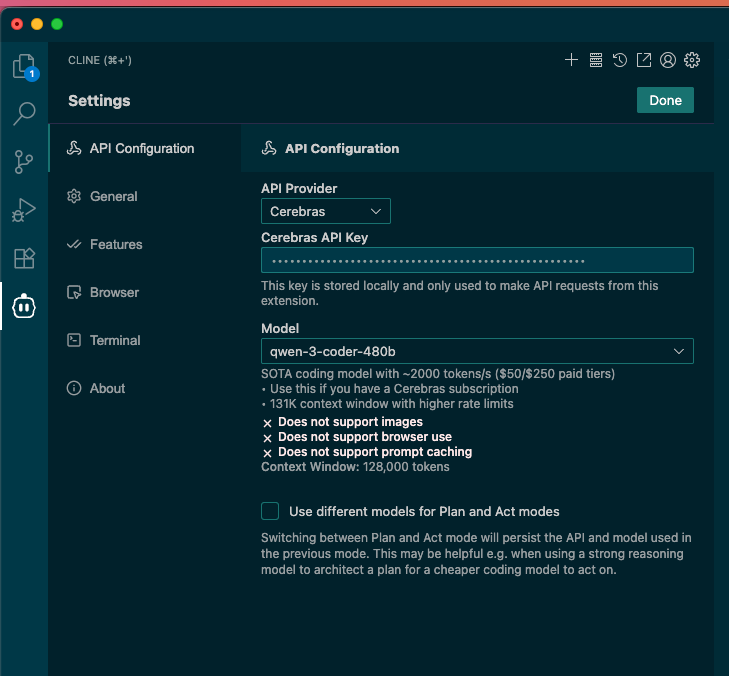Click into the Cerebras API Key field
The image size is (729, 676).
click(x=477, y=260)
